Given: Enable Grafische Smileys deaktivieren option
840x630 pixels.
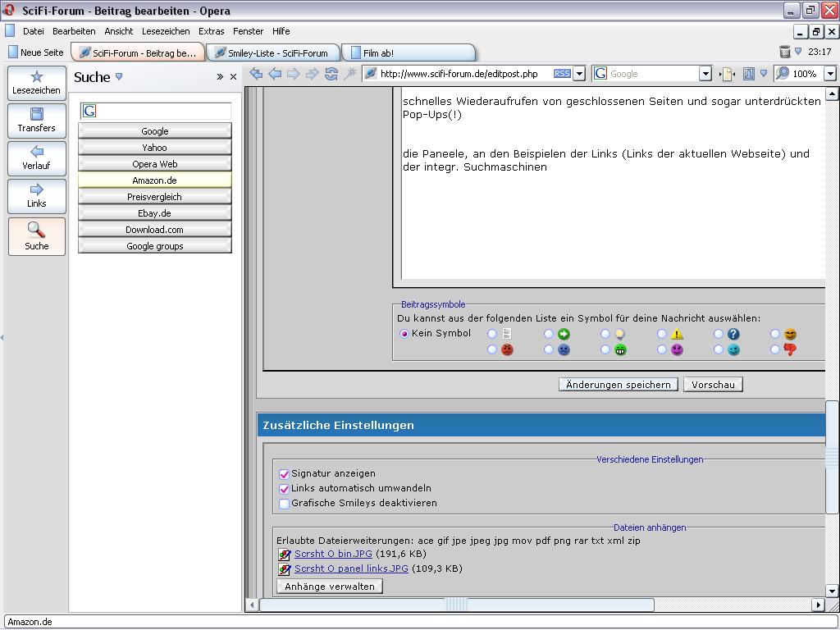Looking at the screenshot, I should tap(284, 504).
